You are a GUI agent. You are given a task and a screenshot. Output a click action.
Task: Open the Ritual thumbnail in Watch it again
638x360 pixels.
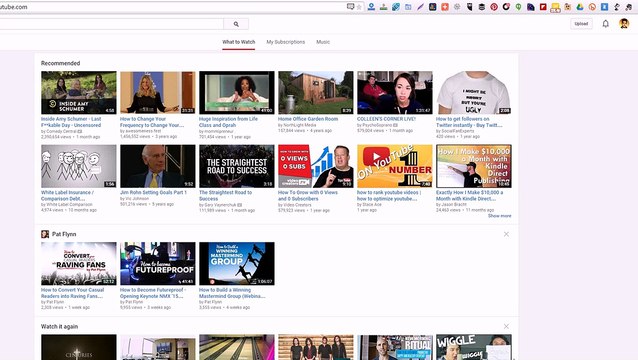click(395, 347)
